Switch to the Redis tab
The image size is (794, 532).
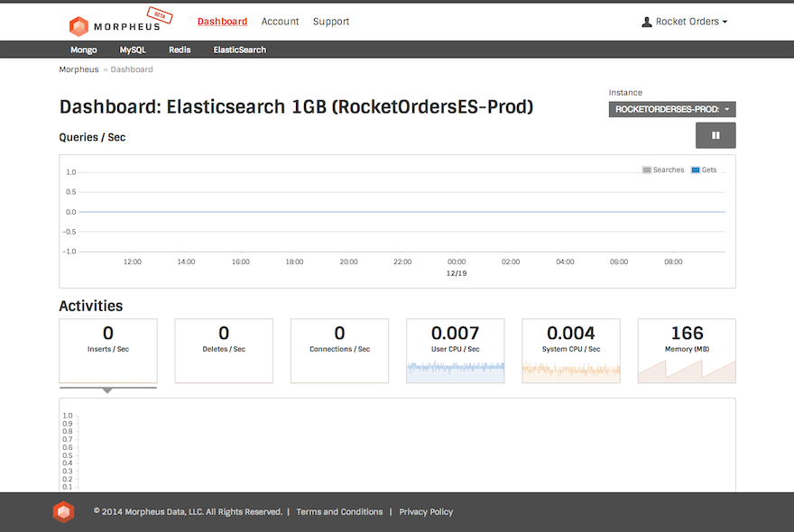(180, 50)
